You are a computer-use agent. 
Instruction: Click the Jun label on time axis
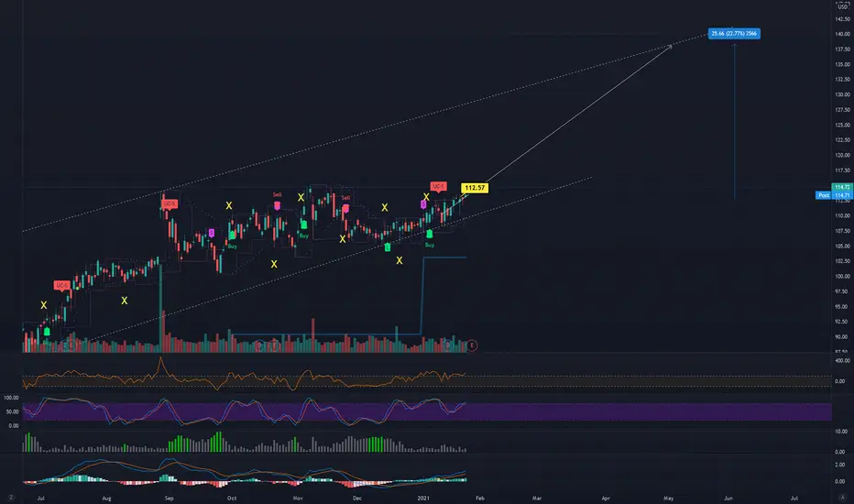point(728,498)
